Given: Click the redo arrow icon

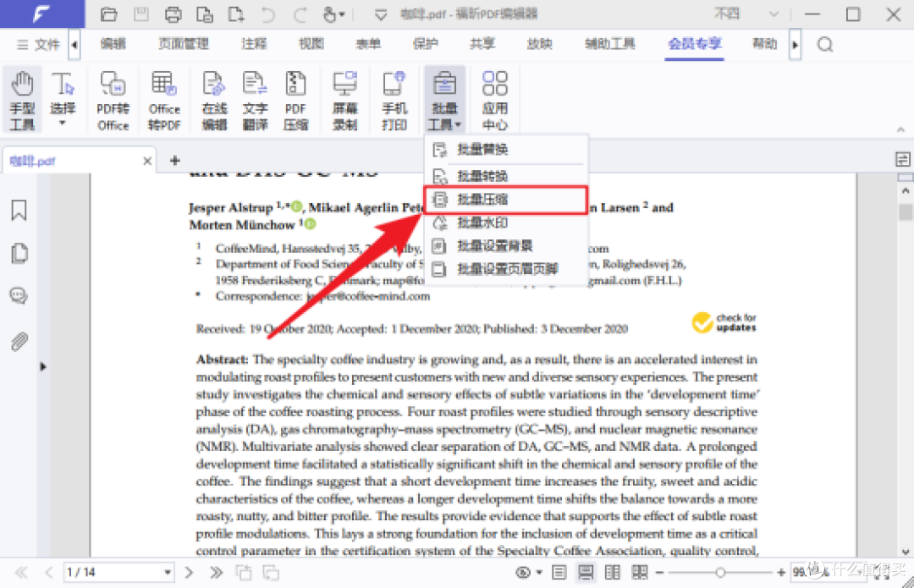Looking at the screenshot, I should pos(300,14).
